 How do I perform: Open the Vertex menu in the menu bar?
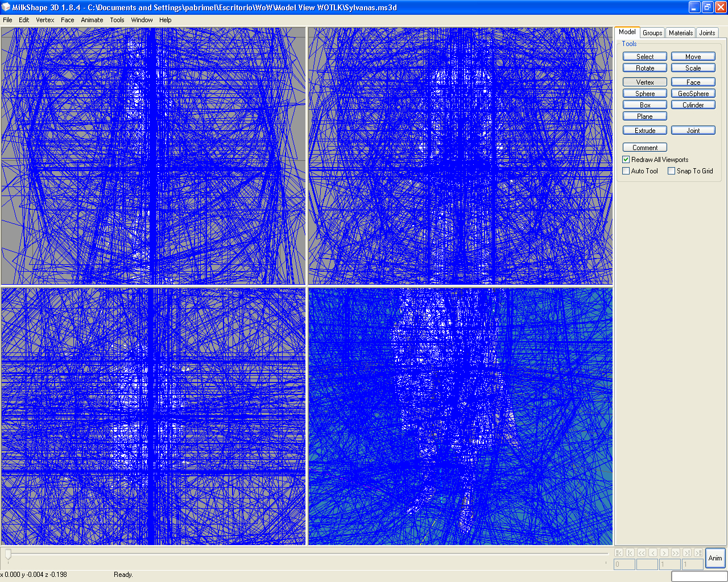point(45,20)
